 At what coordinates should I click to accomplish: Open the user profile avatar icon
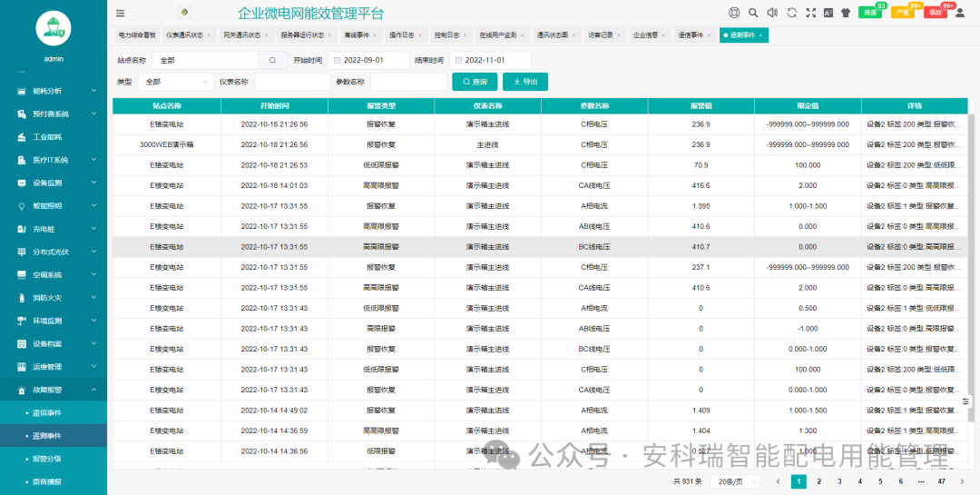(x=960, y=13)
